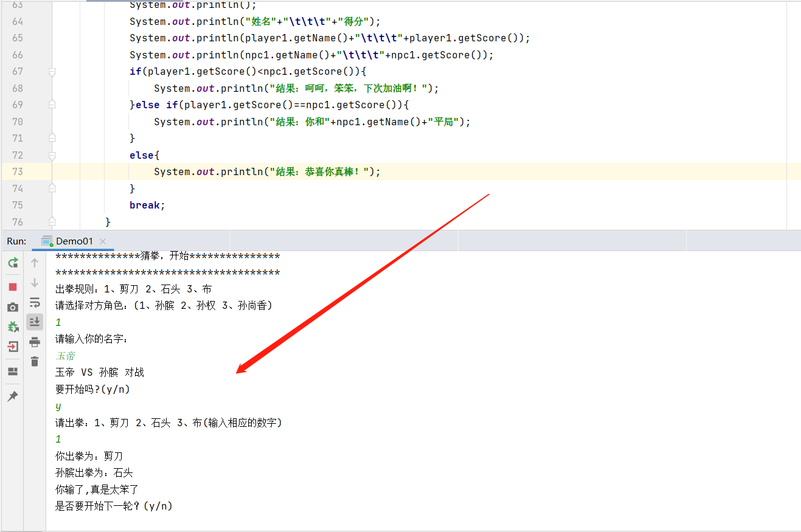Jump up the stack trace with the up arrow
Screen dimensions: 801x532
(35, 263)
